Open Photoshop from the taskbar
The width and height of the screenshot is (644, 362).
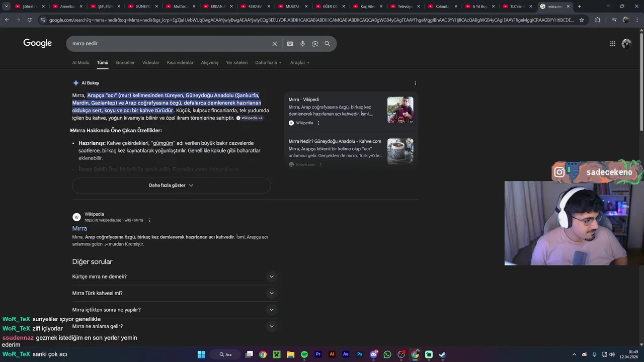(x=359, y=354)
